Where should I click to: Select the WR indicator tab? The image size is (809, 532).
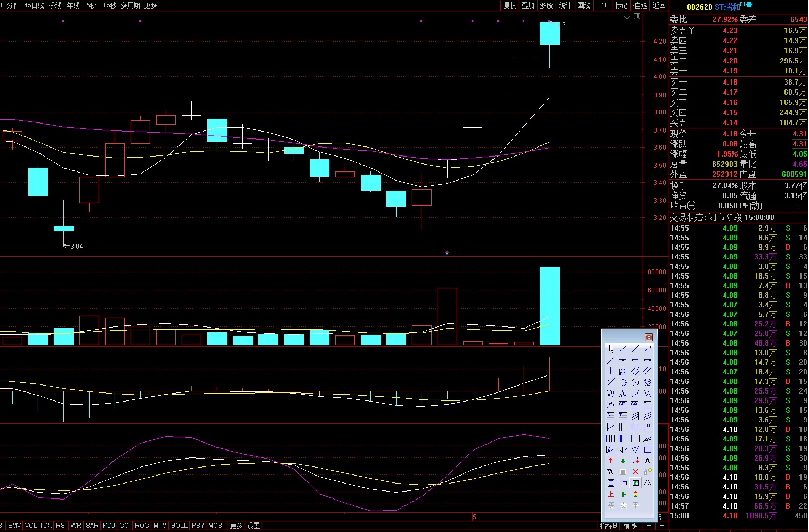coord(76,526)
